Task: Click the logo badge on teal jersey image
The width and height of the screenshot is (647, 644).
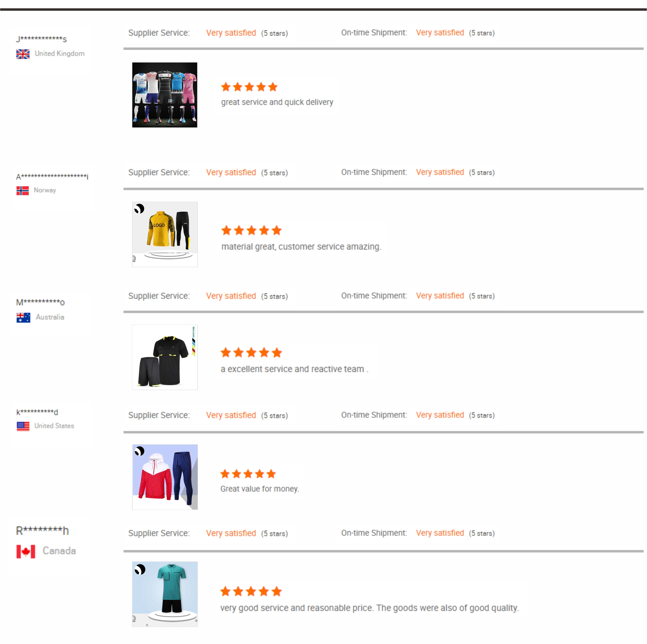Action: tap(140, 569)
